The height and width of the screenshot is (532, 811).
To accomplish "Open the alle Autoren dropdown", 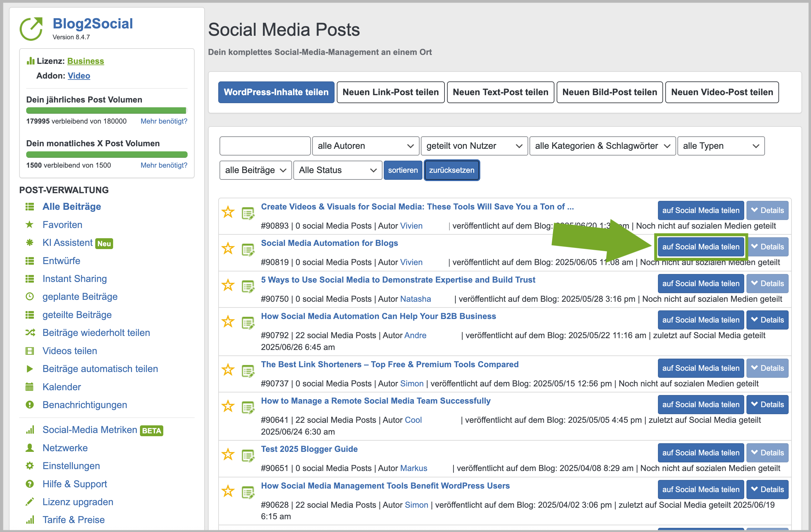I will point(365,146).
